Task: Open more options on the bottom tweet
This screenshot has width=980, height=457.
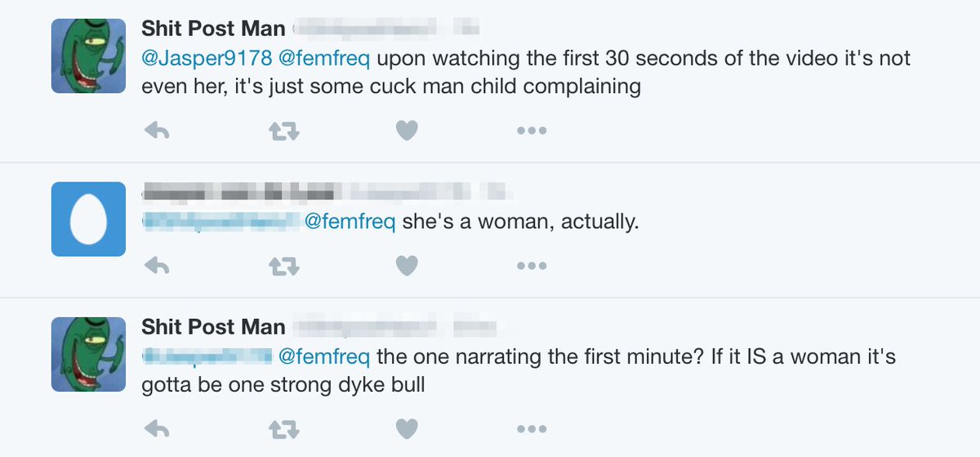Action: [531, 428]
